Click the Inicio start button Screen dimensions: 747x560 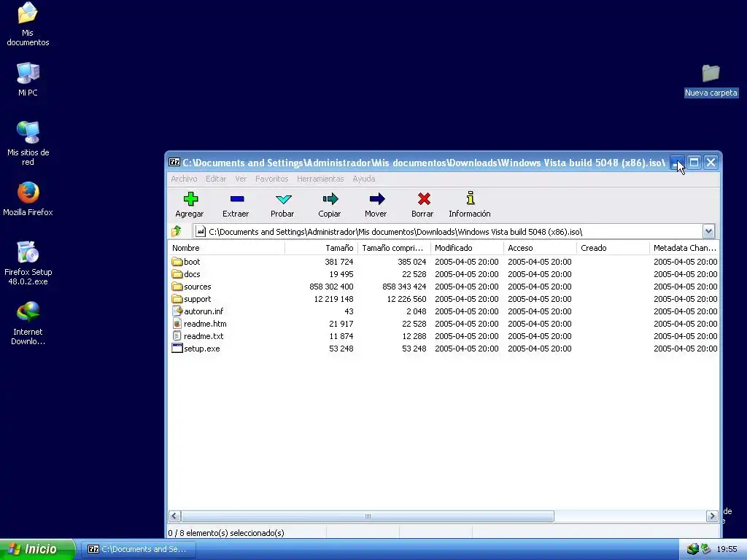click(37, 549)
